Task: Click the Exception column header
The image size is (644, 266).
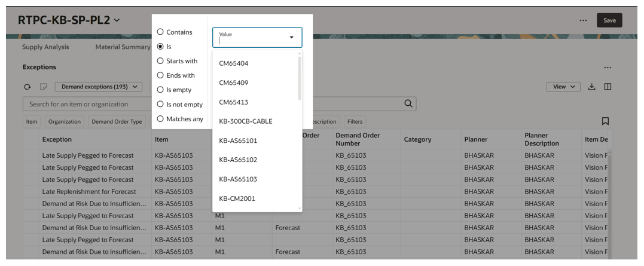Action: pos(57,139)
